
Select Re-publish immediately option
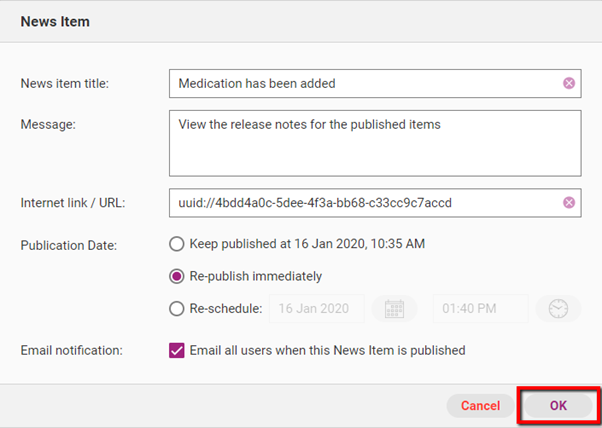click(x=177, y=276)
